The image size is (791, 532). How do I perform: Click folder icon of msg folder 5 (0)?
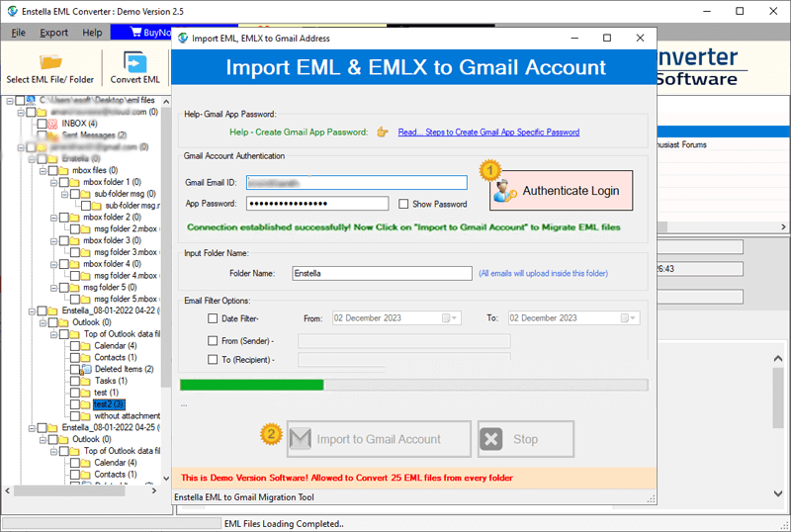[74, 288]
